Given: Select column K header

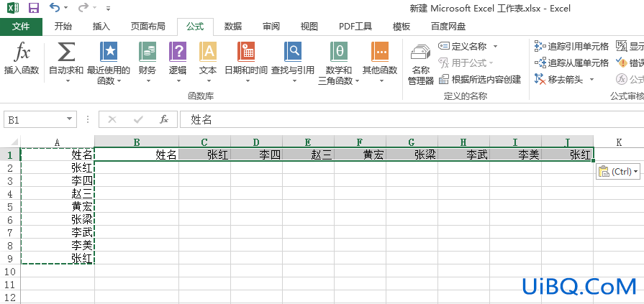Looking at the screenshot, I should (x=619, y=142).
